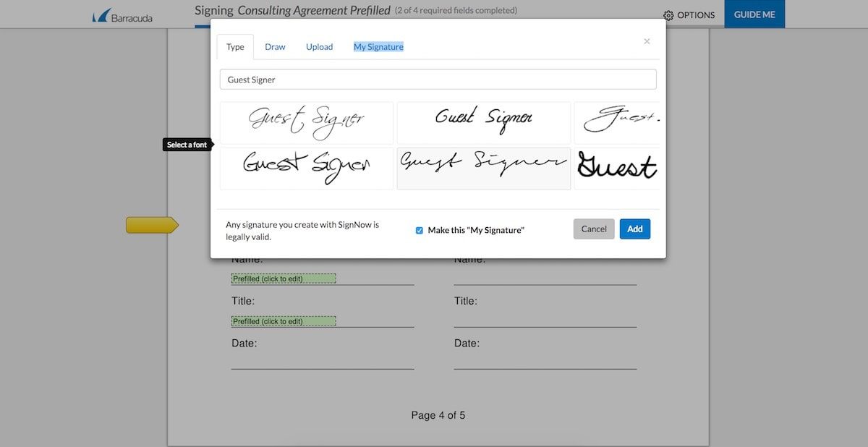Click the Guest Signer name input field
The height and width of the screenshot is (447, 868).
point(438,80)
